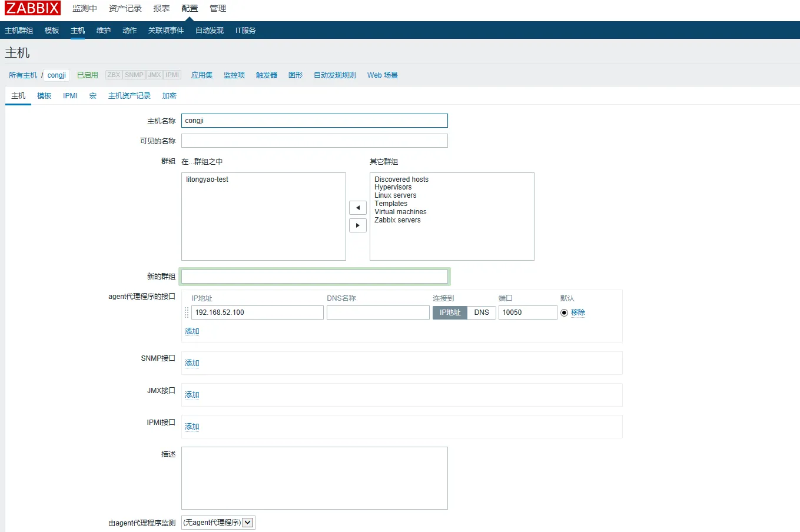Image resolution: width=800 pixels, height=532 pixels.
Task: Select Templates in other groups
Action: pos(391,204)
